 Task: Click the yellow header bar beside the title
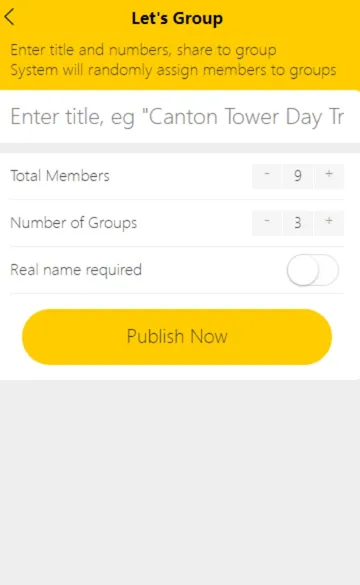291,18
